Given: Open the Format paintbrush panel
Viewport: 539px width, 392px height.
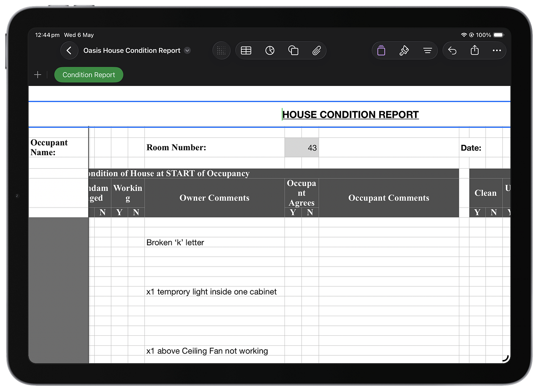Looking at the screenshot, I should tap(404, 50).
